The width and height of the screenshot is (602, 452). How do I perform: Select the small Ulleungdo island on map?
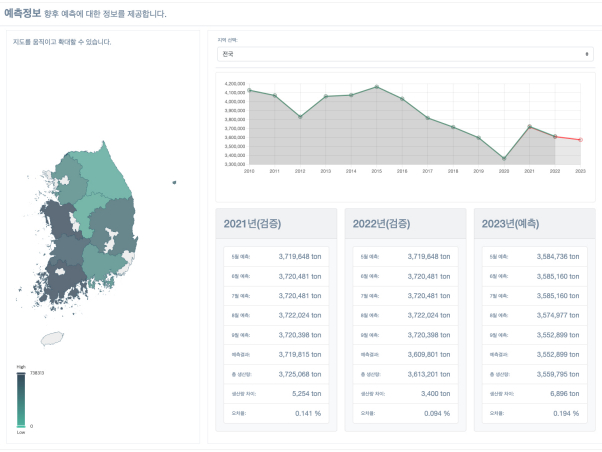tap(174, 182)
